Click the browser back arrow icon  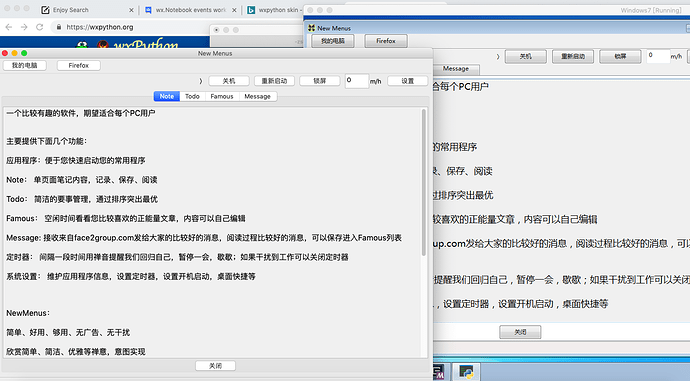click(x=9, y=27)
